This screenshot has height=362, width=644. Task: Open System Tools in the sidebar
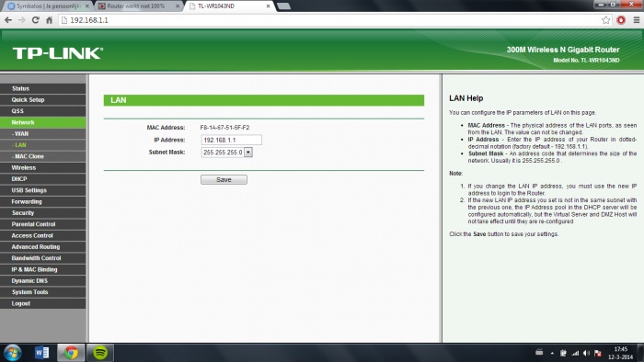pyautogui.click(x=42, y=292)
